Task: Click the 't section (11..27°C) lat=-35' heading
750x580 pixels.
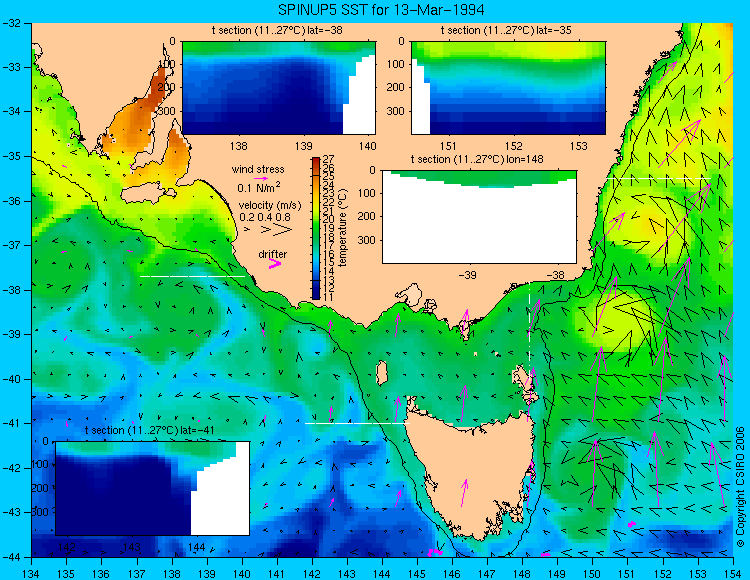Action: [x=506, y=30]
